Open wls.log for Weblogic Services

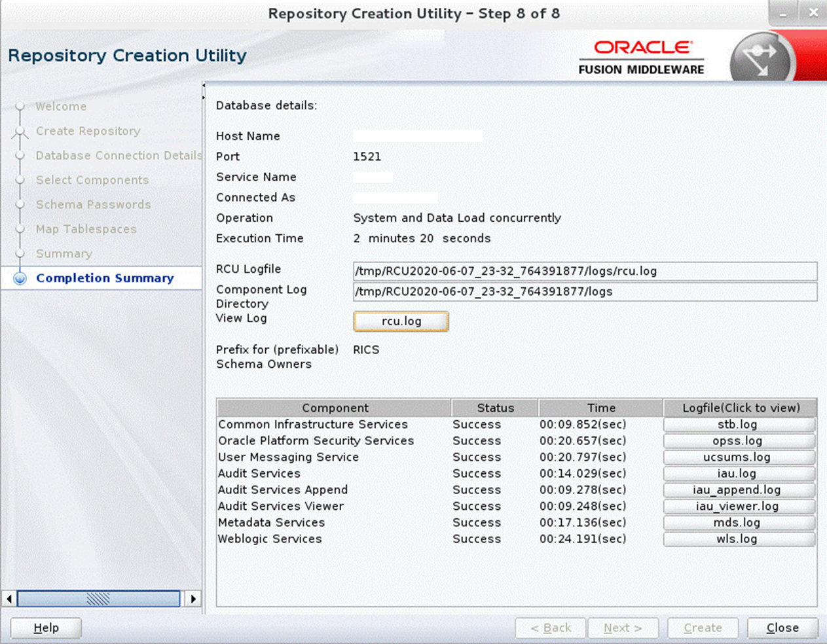point(739,539)
